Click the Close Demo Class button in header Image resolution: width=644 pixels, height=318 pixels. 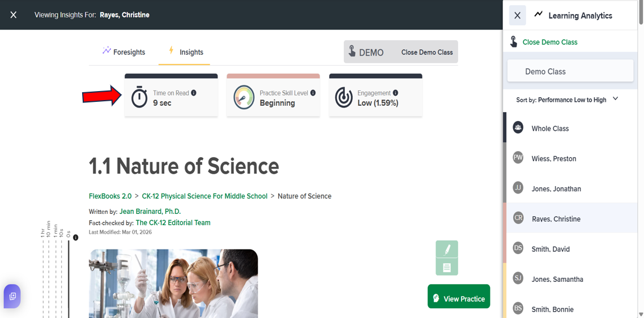pos(427,52)
